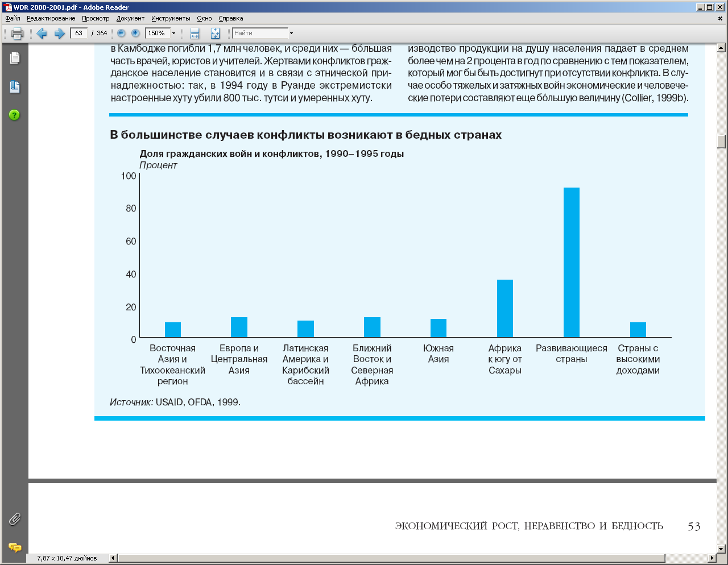Screen dimensions: 728x565
Task: Click the chart bar for Развивающиеся страны
Action: (x=572, y=262)
